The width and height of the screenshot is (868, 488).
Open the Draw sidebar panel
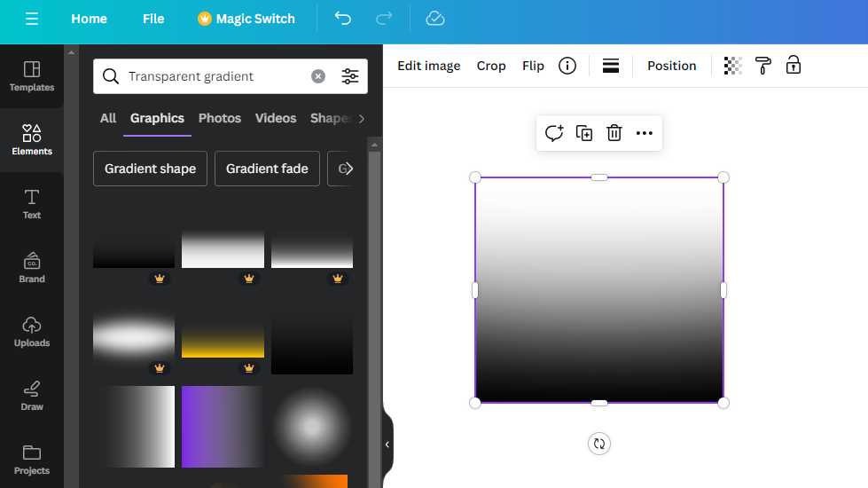pyautogui.click(x=32, y=396)
